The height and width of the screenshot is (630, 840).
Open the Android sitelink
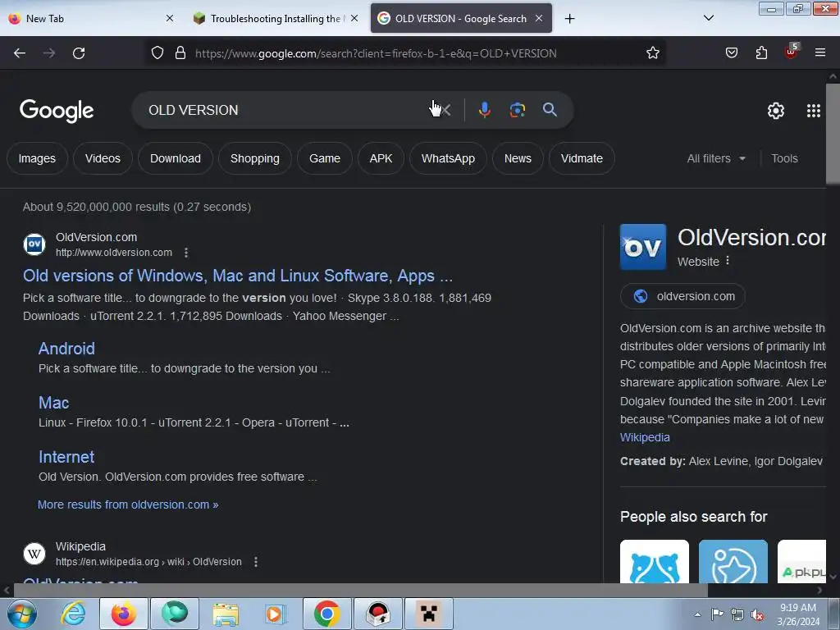pyautogui.click(x=66, y=348)
